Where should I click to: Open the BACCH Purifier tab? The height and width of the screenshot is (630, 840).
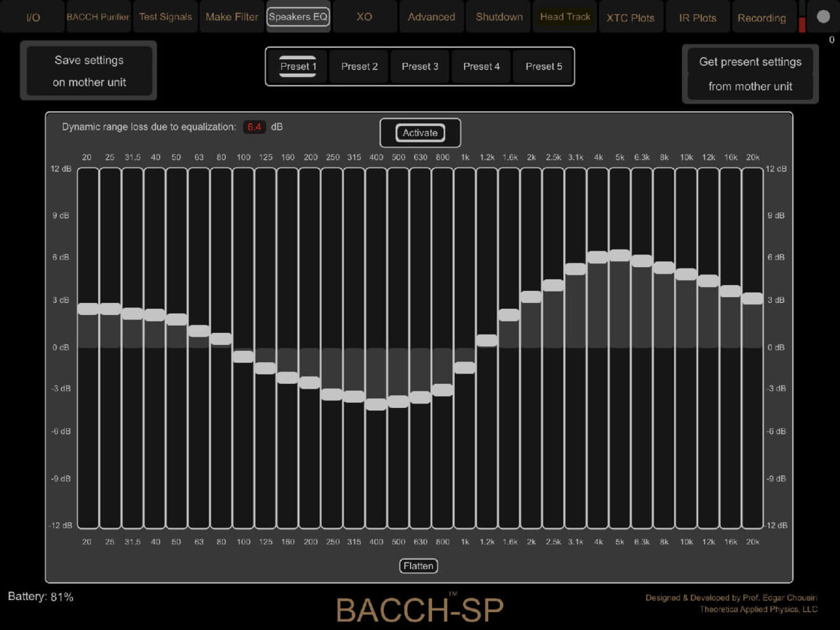pyautogui.click(x=98, y=17)
